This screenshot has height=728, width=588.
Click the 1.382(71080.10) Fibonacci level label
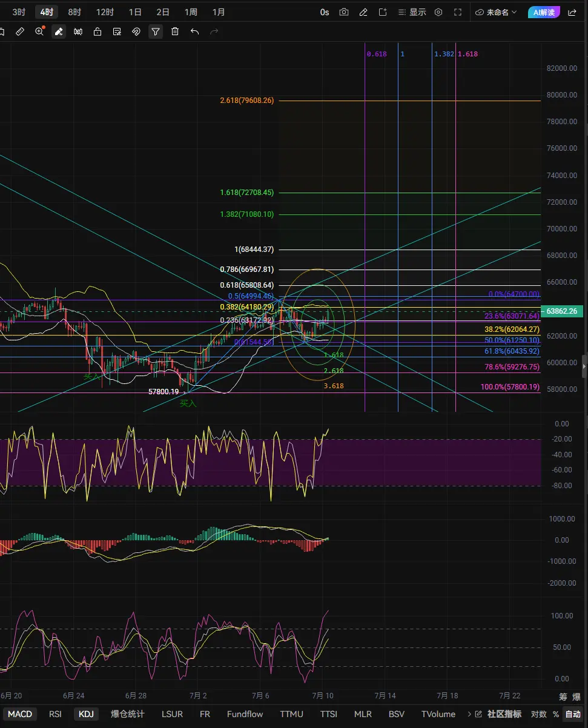pyautogui.click(x=247, y=214)
